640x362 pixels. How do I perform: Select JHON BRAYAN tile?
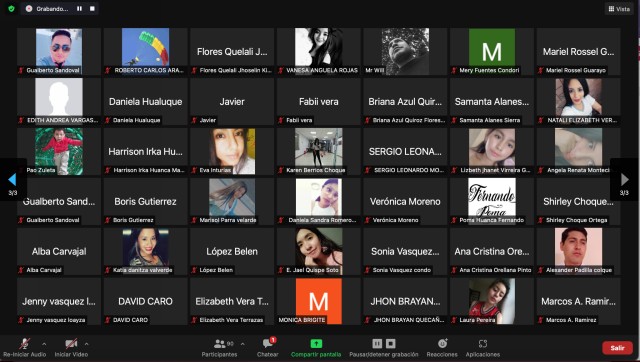click(x=405, y=302)
